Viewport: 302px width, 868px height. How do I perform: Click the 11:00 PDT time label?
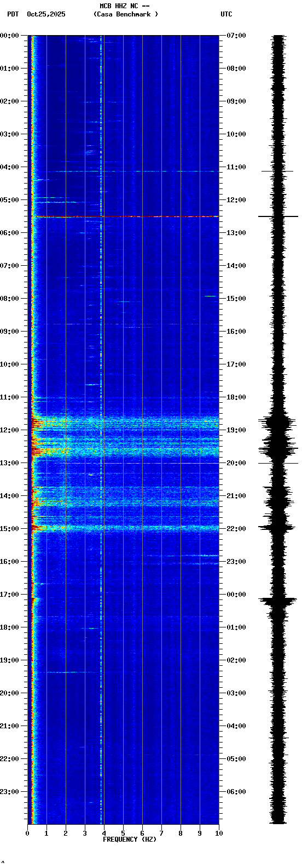pyautogui.click(x=10, y=397)
